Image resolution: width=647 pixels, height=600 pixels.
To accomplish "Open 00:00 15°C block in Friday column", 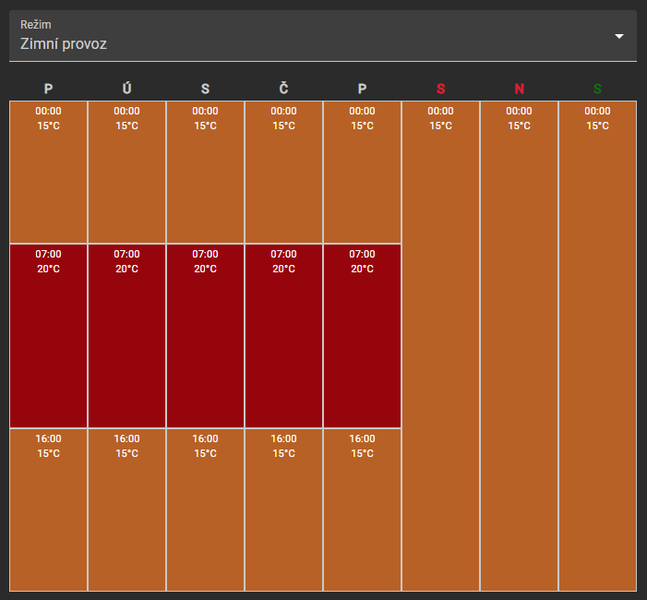I will [x=362, y=172].
